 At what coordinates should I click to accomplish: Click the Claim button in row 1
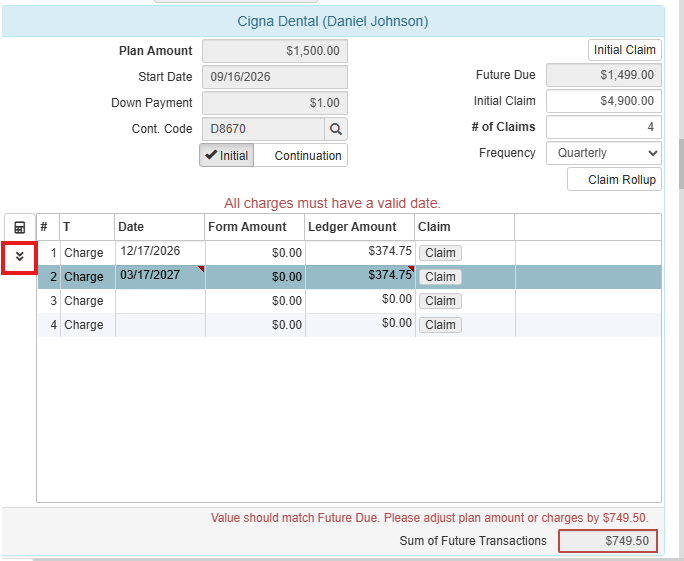[440, 253]
